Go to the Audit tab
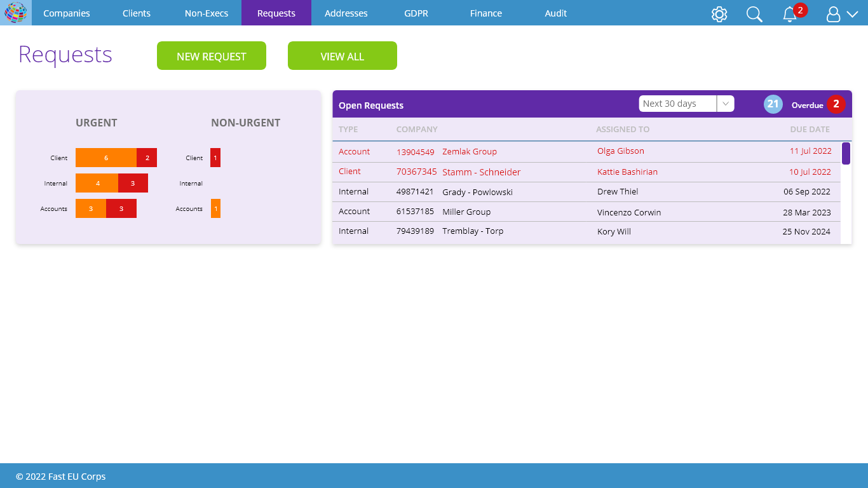868x488 pixels. [556, 13]
